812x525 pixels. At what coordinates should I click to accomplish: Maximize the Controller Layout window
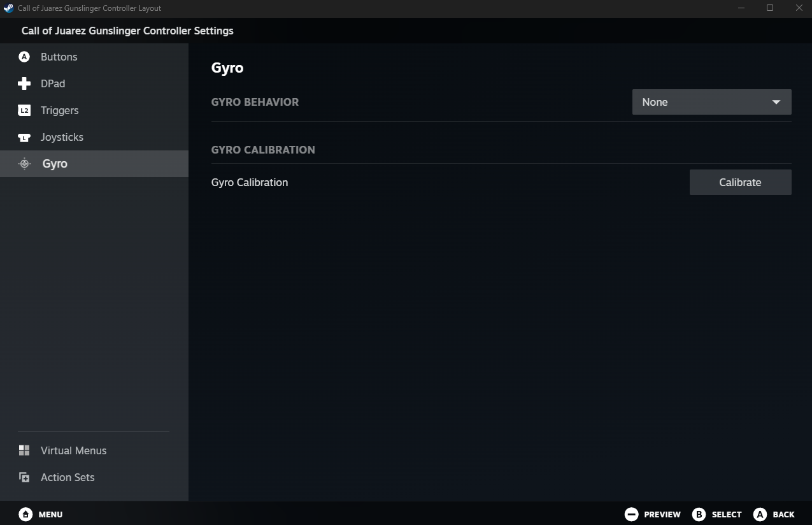click(x=769, y=8)
